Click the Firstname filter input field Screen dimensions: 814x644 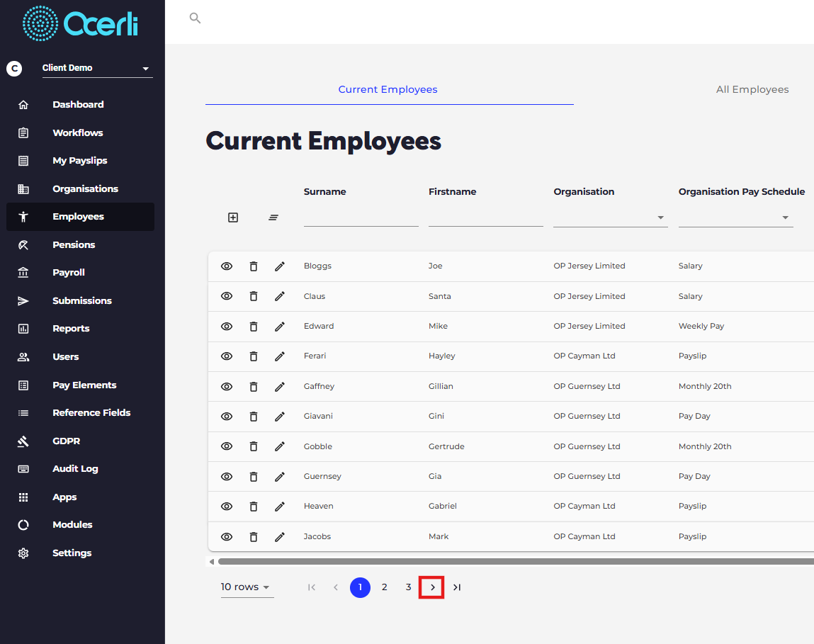[x=486, y=218]
